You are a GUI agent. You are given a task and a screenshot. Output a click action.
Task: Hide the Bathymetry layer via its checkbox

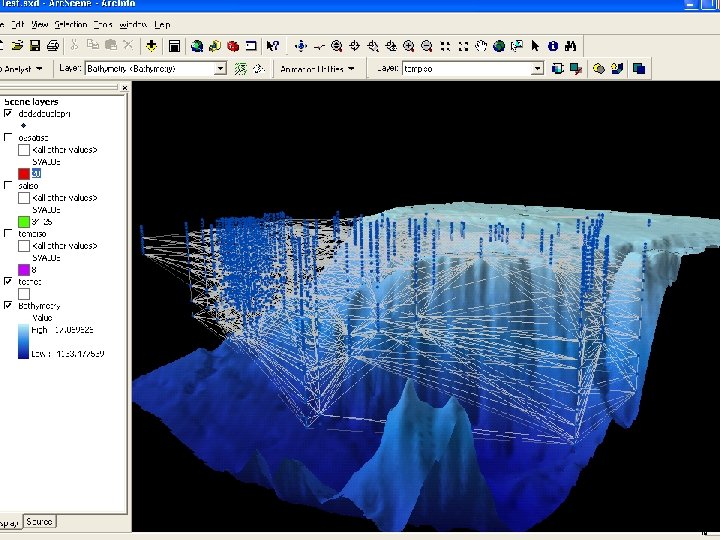point(8,305)
